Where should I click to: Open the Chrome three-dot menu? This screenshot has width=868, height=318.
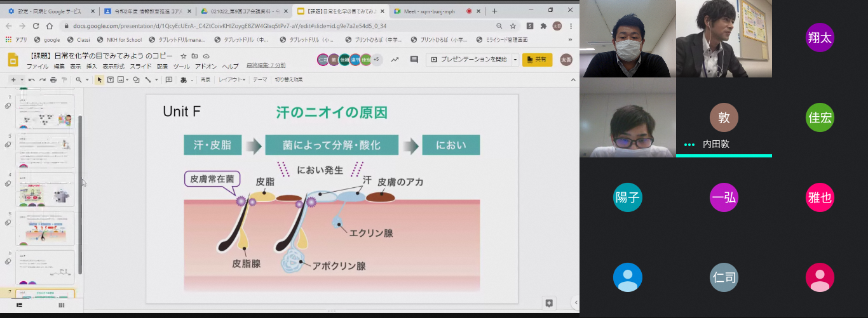click(571, 26)
